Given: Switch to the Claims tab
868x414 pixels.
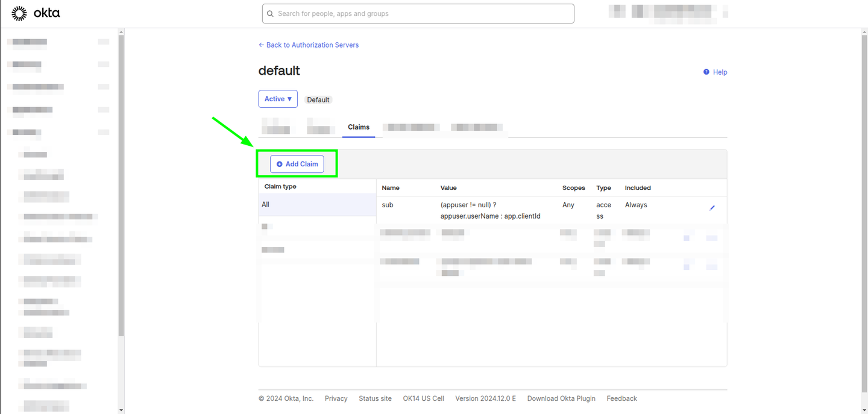Looking at the screenshot, I should tap(359, 127).
